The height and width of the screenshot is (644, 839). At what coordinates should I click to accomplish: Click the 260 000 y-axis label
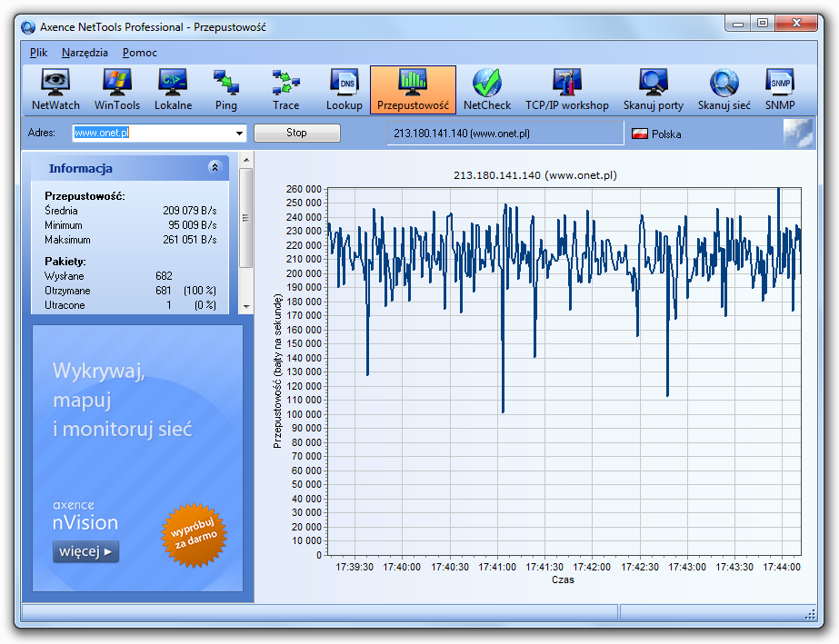(x=304, y=189)
